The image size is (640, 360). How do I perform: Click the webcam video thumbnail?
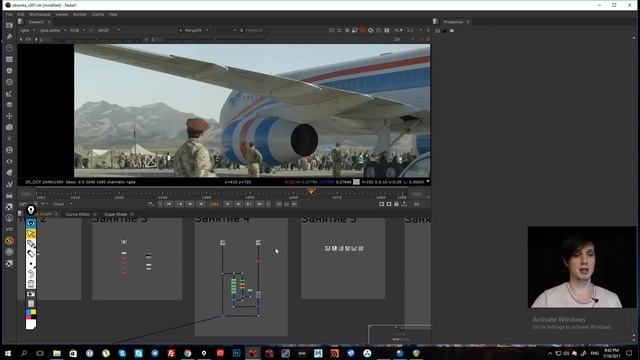[x=582, y=267]
